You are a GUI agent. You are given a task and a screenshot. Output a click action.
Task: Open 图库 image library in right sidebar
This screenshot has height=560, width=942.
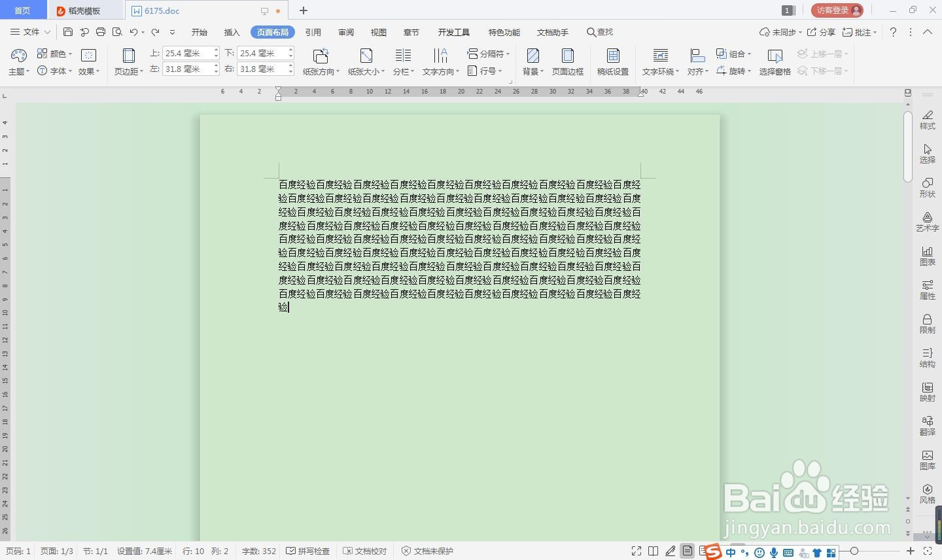[928, 460]
